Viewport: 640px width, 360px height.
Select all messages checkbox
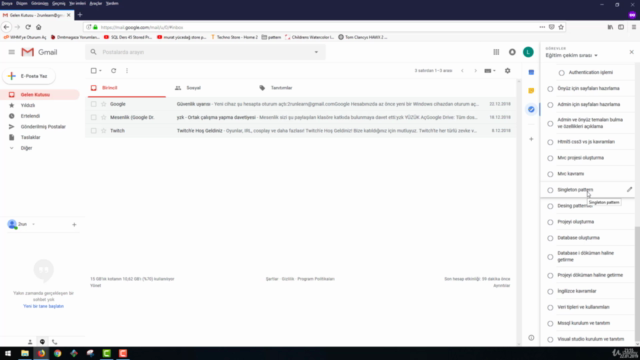(93, 71)
